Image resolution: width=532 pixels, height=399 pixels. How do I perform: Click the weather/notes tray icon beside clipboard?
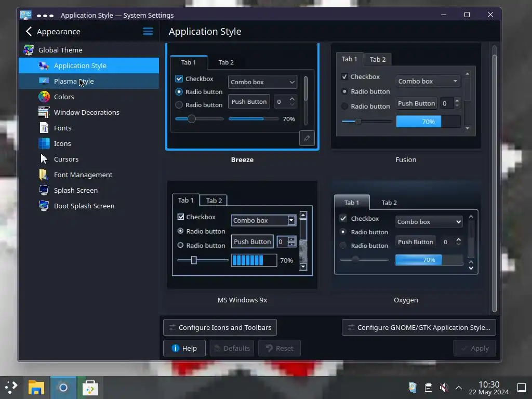pyautogui.click(x=413, y=388)
